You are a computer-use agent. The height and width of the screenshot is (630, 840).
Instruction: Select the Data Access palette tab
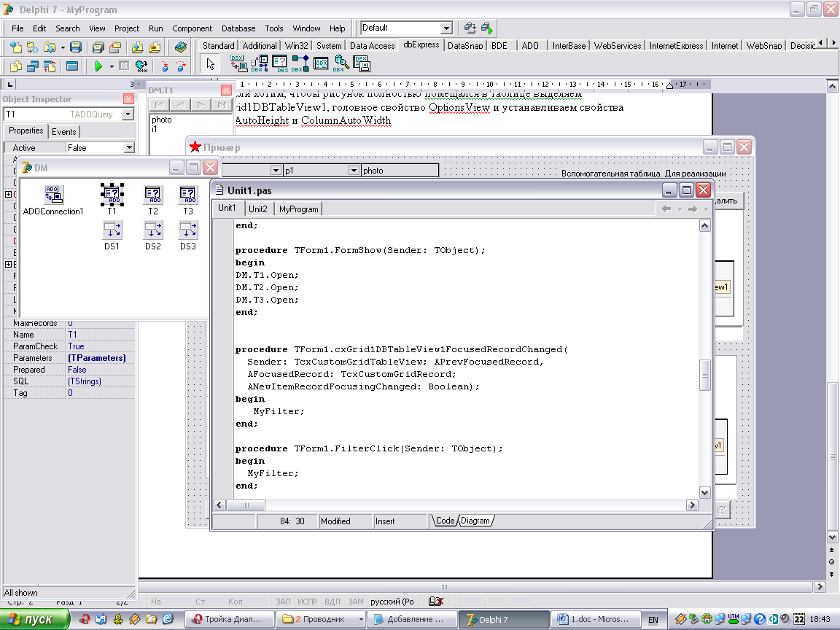pyautogui.click(x=372, y=46)
